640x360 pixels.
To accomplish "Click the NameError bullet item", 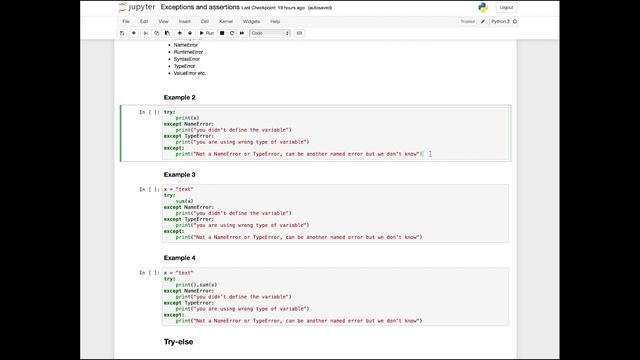I will coord(186,45).
